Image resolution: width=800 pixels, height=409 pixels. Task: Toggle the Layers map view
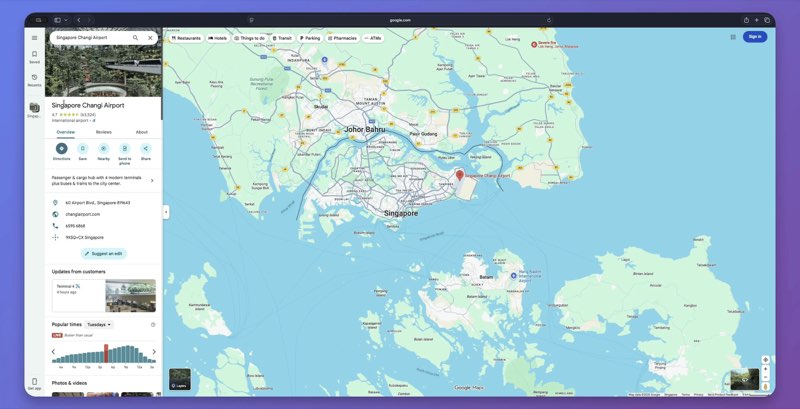point(179,379)
